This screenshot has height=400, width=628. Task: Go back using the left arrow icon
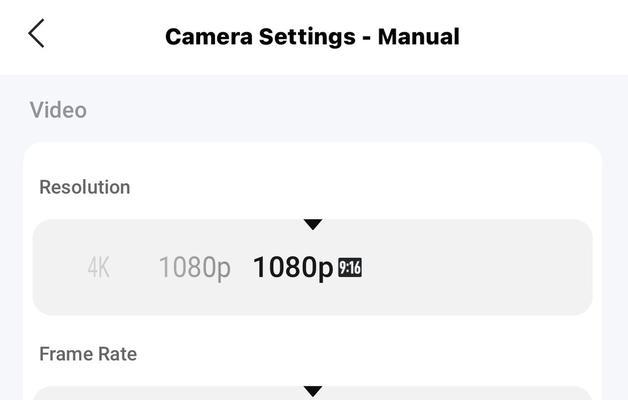[36, 33]
